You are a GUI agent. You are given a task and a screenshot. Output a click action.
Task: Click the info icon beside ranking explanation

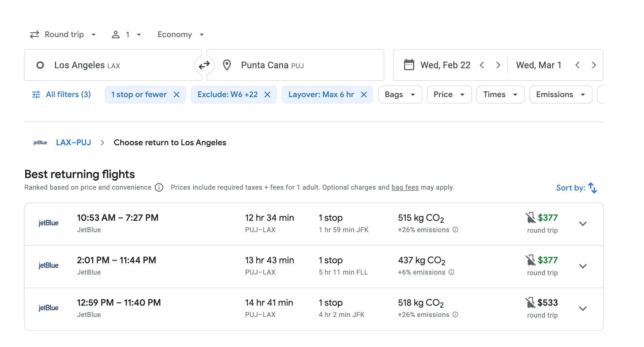(x=159, y=188)
